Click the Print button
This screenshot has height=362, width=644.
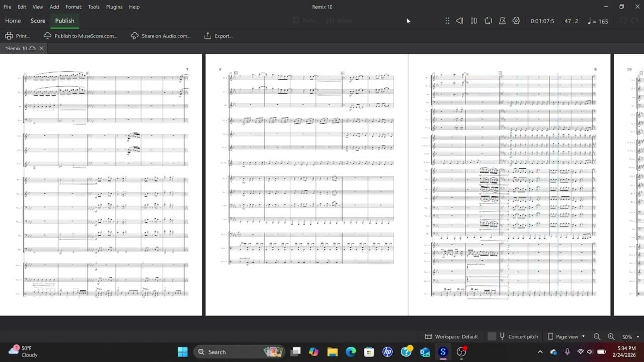pyautogui.click(x=18, y=36)
